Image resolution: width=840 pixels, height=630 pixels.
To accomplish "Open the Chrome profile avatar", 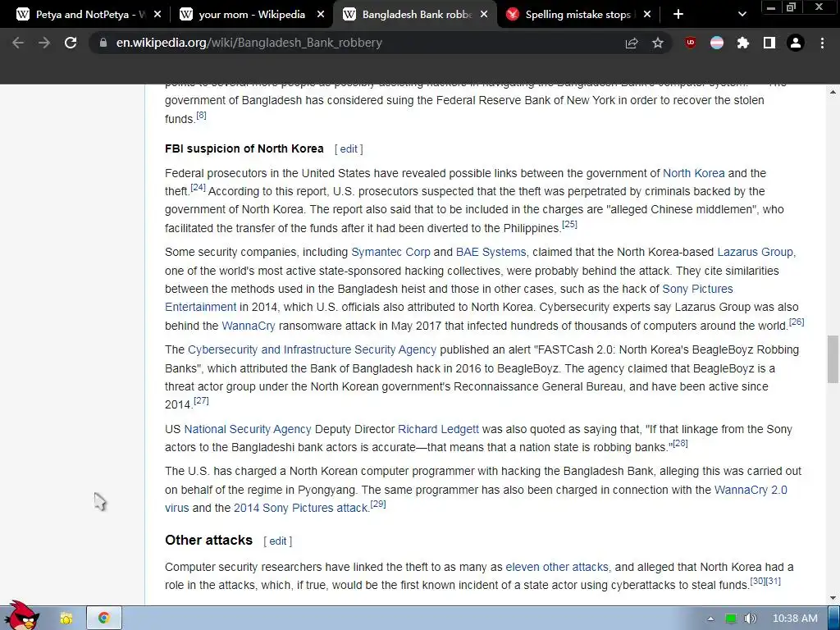I will pos(796,43).
